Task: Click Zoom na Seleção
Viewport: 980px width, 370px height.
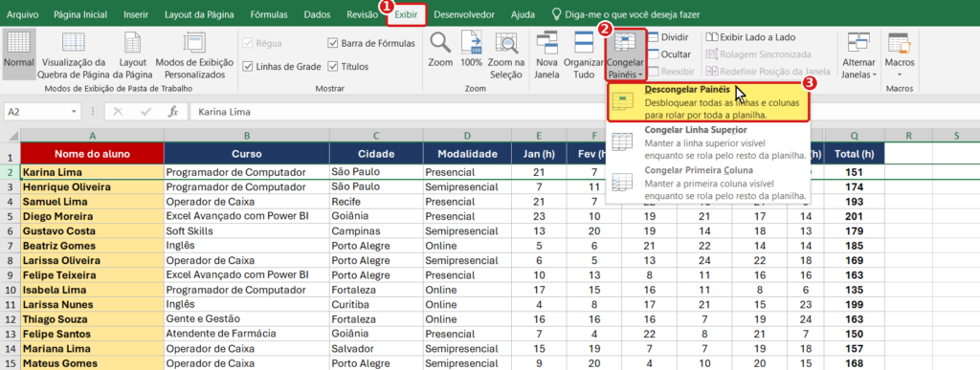Action: pyautogui.click(x=506, y=54)
